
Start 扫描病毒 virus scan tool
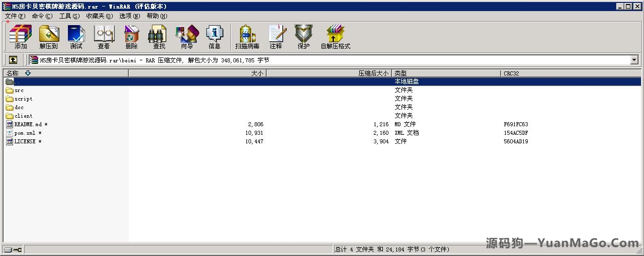click(247, 37)
